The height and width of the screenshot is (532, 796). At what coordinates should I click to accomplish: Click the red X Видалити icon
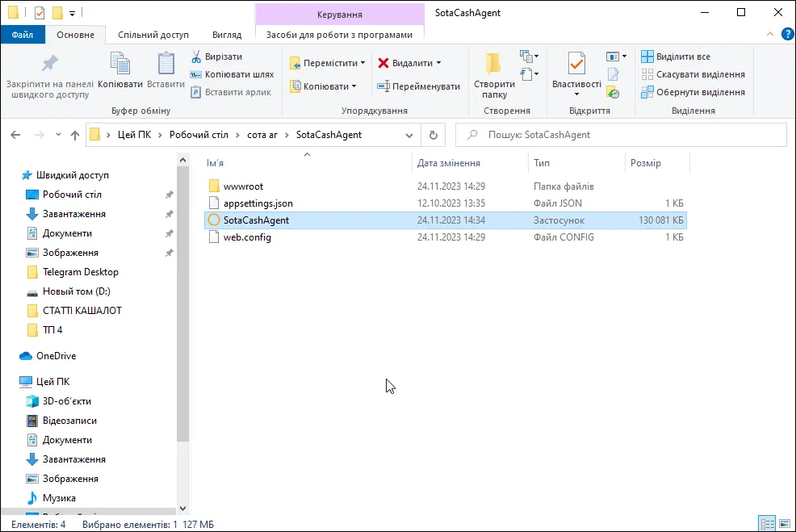pyautogui.click(x=383, y=63)
